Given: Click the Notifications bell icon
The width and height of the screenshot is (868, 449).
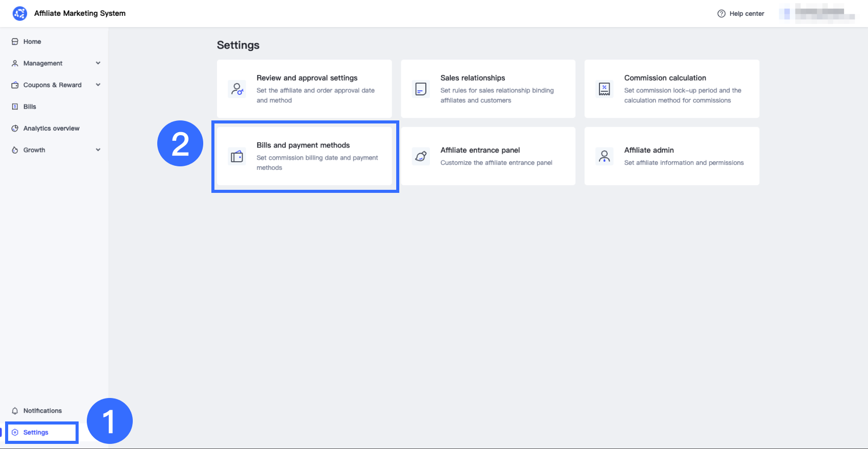Looking at the screenshot, I should click(x=15, y=411).
